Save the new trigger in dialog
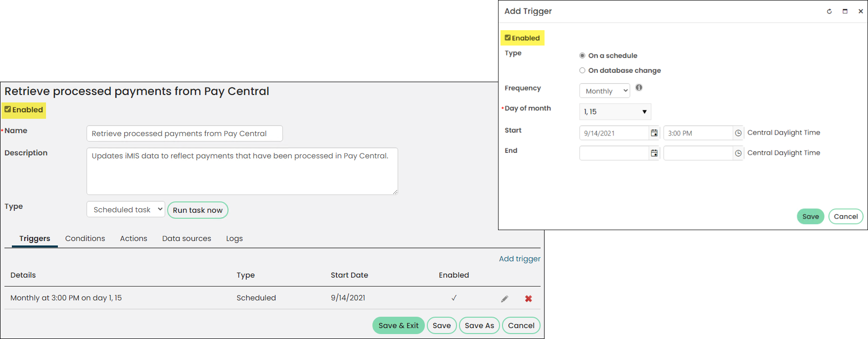This screenshot has height=339, width=868. (811, 216)
